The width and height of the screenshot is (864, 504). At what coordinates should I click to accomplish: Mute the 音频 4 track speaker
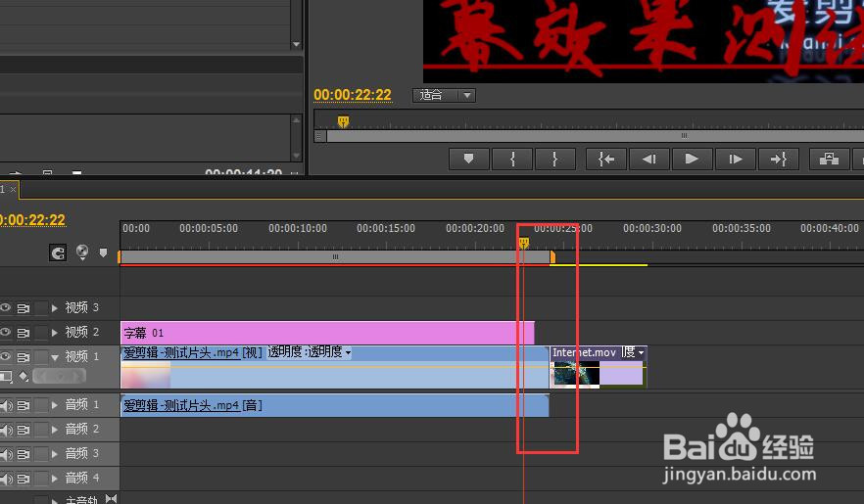[x=6, y=479]
